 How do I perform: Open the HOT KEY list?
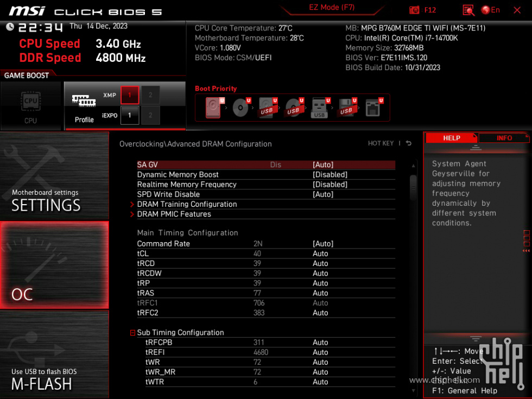[381, 143]
